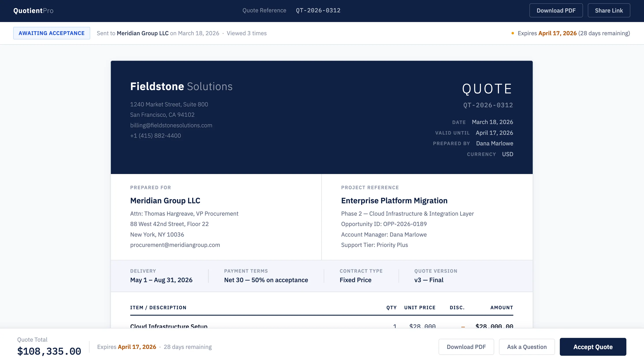Select header quote reference QT-2026-0312
This screenshot has height=363, width=644.
(318, 11)
